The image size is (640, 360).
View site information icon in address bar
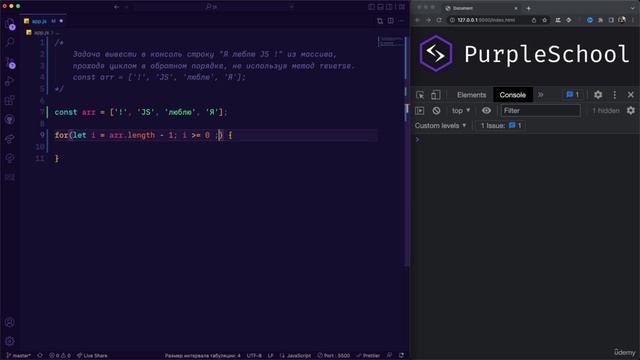(x=452, y=20)
